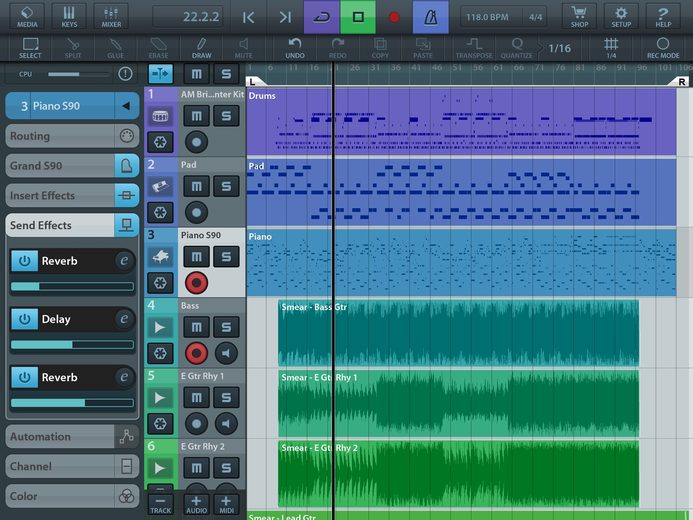
Task: Toggle power on the Delay send effect
Action: coord(24,319)
